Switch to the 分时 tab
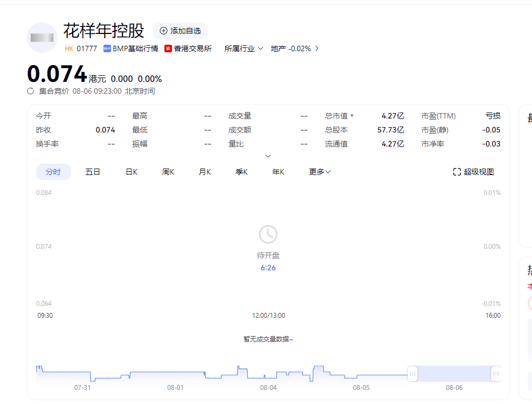 [x=53, y=172]
